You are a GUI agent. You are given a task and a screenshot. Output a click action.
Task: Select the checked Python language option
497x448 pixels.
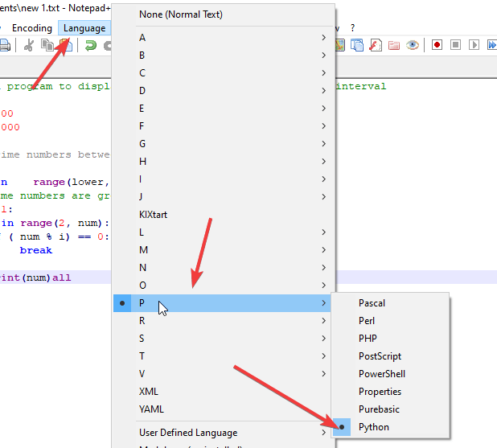coord(390,427)
